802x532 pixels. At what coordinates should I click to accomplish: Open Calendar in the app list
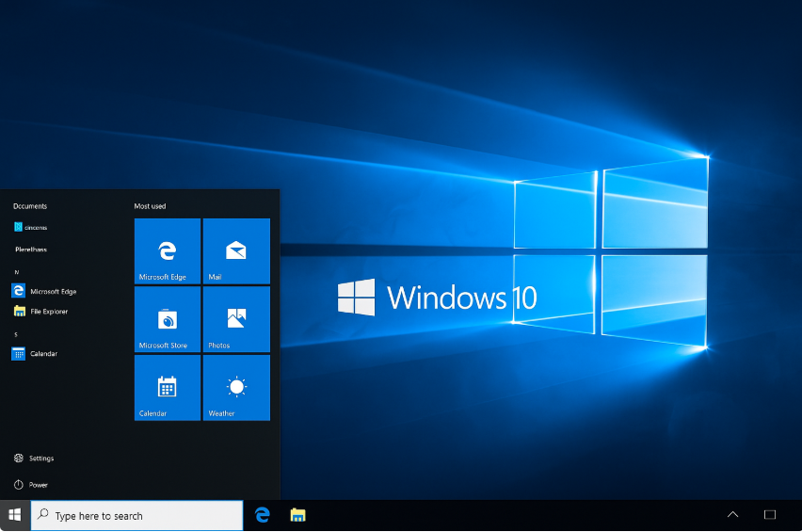(35, 353)
